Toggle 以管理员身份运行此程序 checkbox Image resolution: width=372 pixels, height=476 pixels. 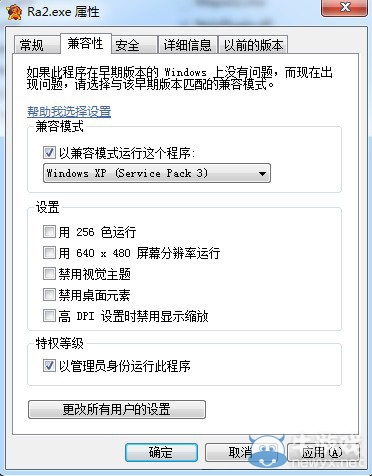click(49, 366)
